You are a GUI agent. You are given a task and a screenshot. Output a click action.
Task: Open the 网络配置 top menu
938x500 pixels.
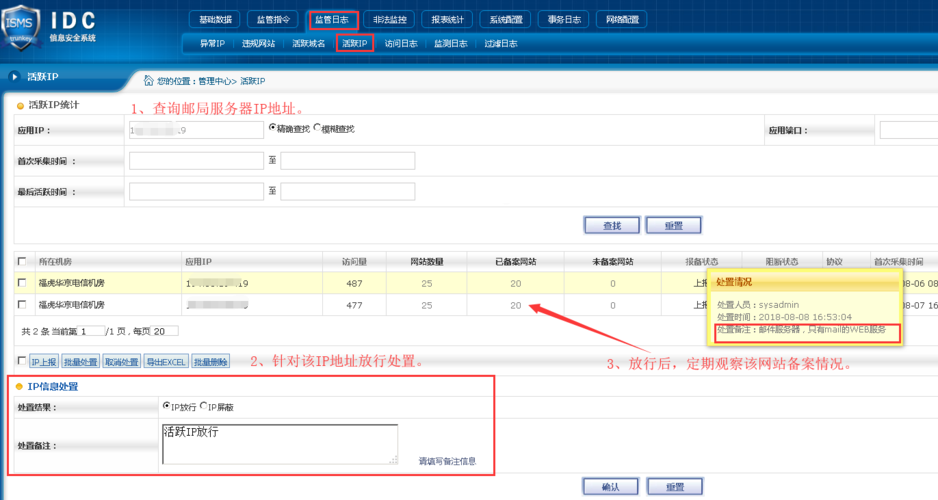622,20
